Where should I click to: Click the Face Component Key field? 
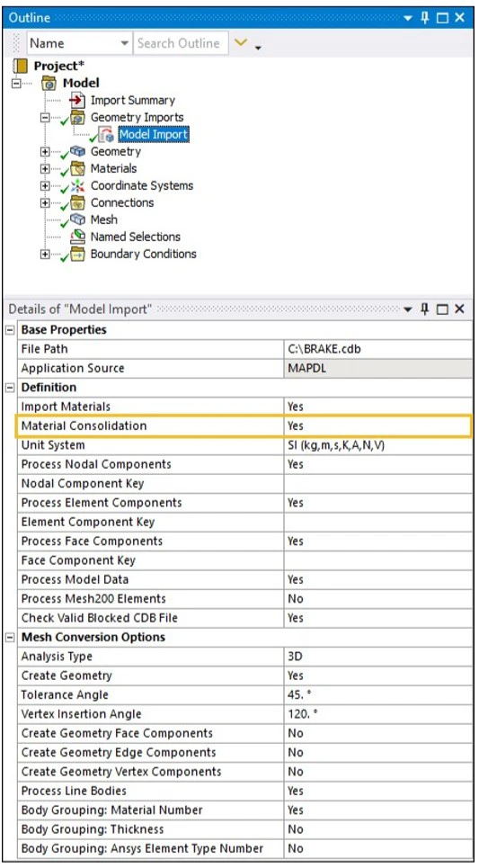377,560
